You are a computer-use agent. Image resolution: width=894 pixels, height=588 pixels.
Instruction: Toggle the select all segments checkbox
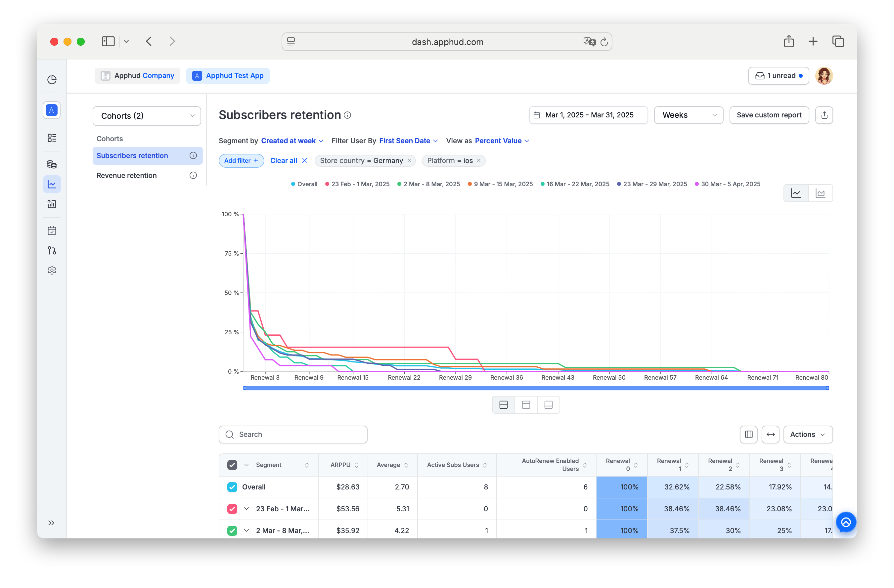[232, 465]
